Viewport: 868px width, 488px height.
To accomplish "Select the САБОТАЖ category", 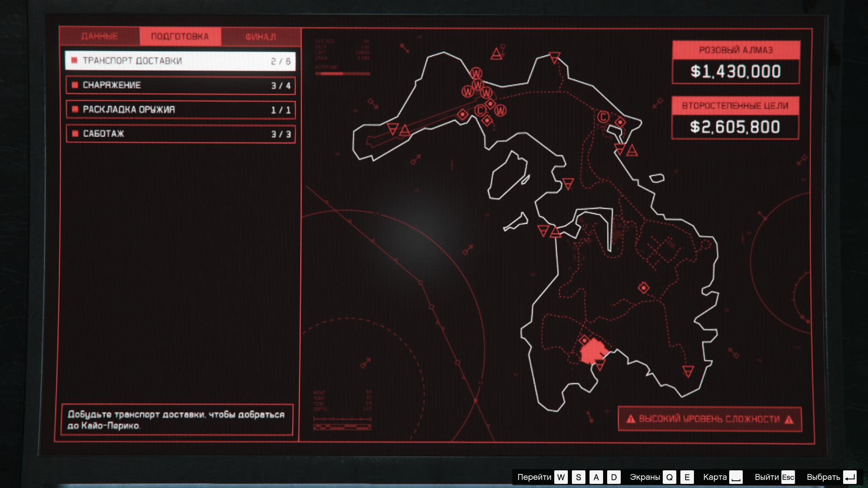I will (x=180, y=134).
